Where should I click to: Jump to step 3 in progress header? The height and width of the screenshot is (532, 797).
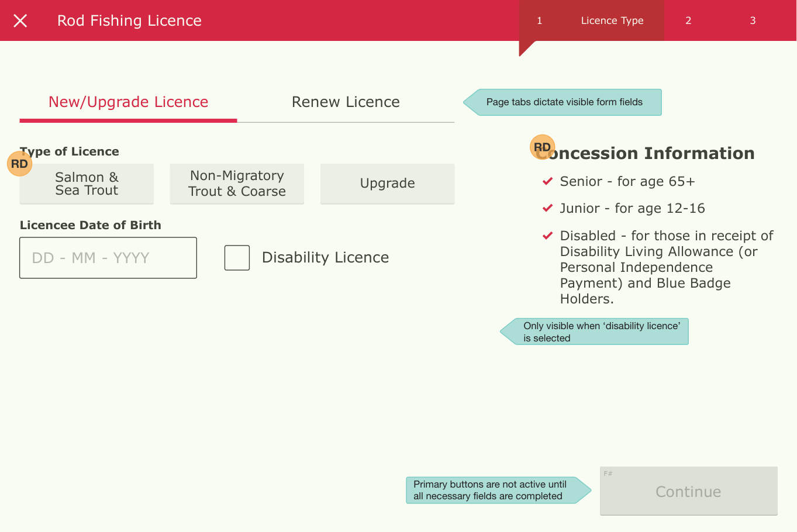753,20
